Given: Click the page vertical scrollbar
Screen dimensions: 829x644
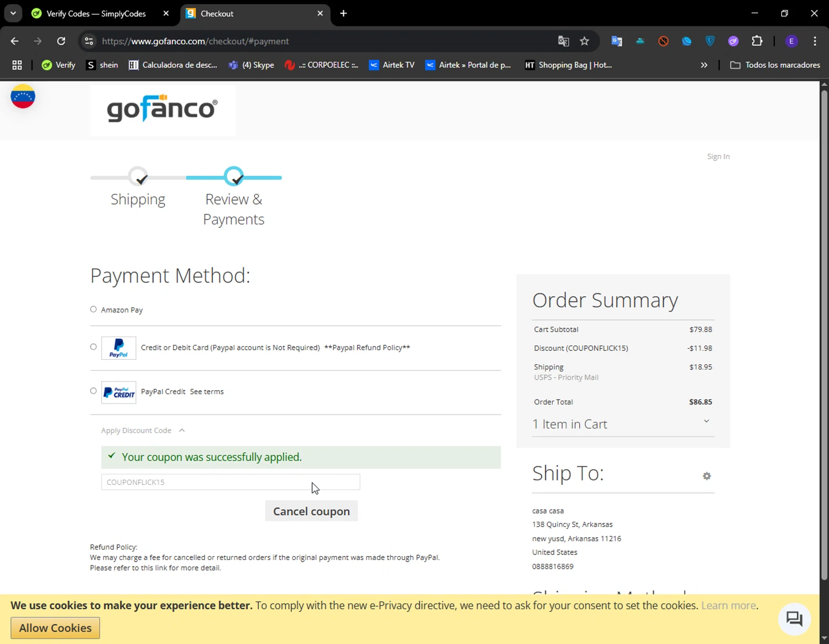Looking at the screenshot, I should coord(824,334).
